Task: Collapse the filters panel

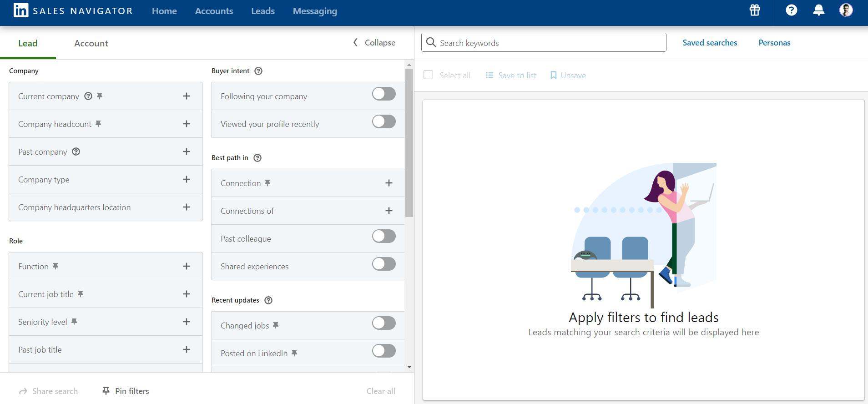Action: [374, 42]
